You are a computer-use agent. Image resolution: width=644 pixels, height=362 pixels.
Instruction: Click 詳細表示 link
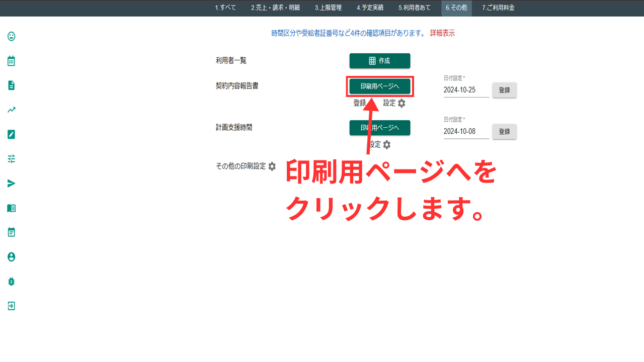click(442, 33)
